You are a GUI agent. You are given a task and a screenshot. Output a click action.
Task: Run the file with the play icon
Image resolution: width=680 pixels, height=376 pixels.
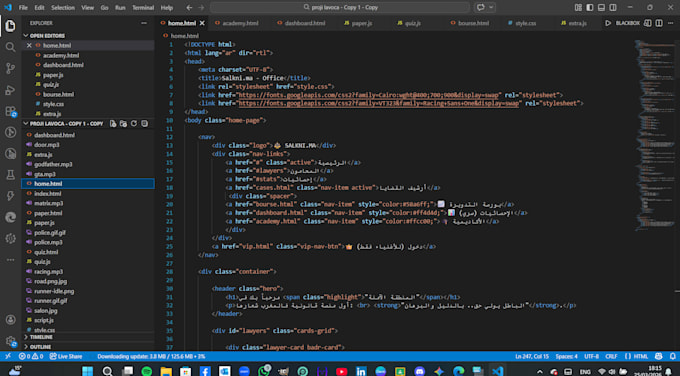coord(608,23)
